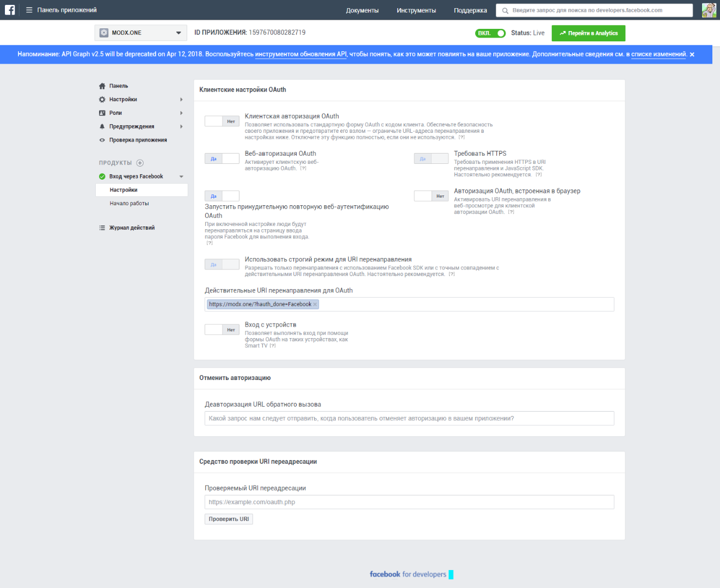Toggle Вход с устройств switch
Image resolution: width=720 pixels, height=588 pixels.
pos(222,330)
